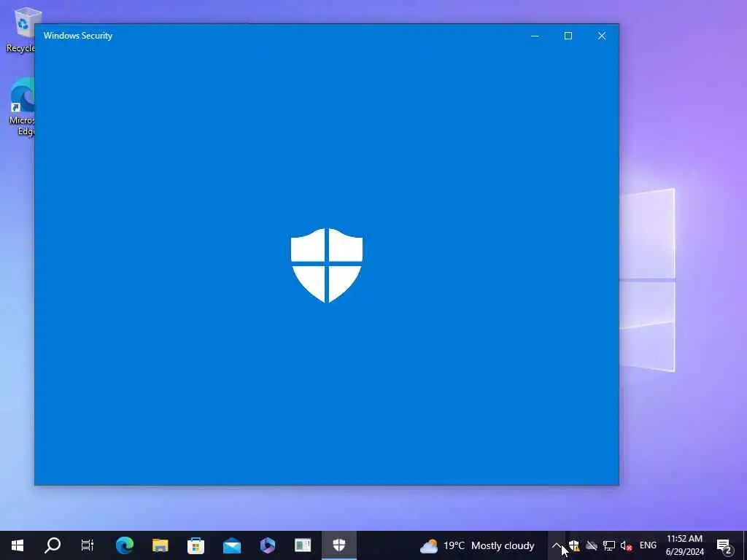This screenshot has height=560, width=747.
Task: Open File Explorer from the taskbar
Action: pyautogui.click(x=160, y=545)
